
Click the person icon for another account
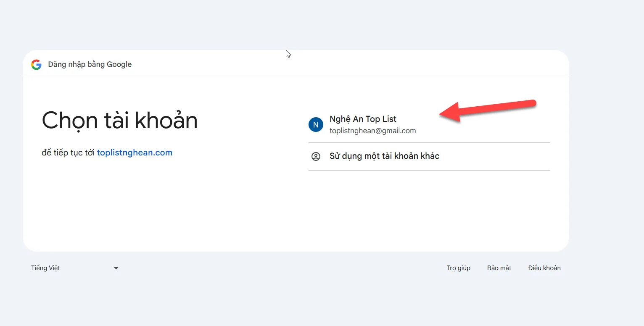coord(316,156)
